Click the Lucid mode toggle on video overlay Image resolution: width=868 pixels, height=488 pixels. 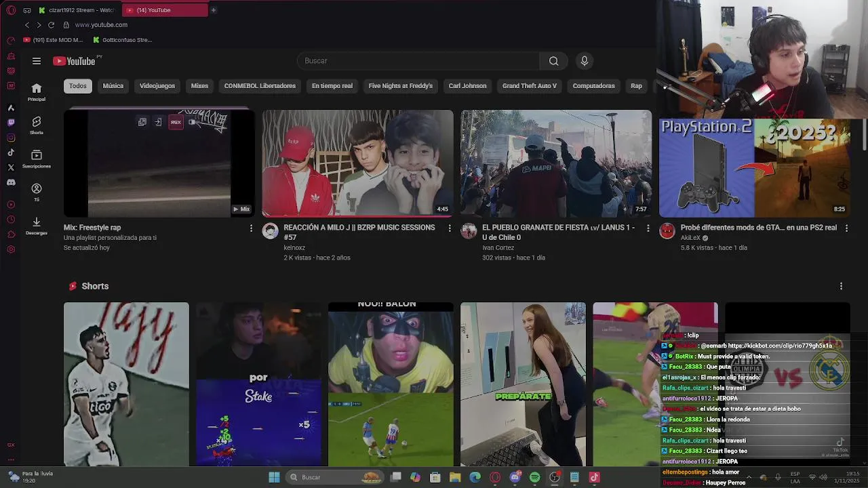pos(193,122)
